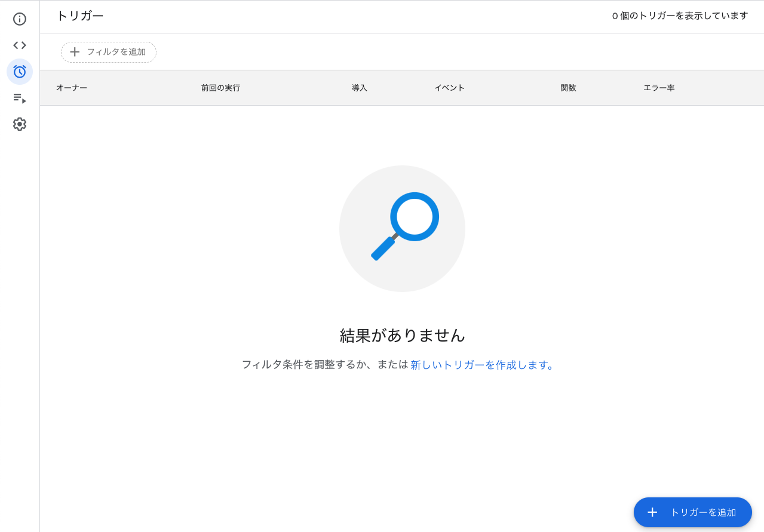Viewport: 764px width, 532px height.
Task: Click the トリガー page title
Action: coord(80,16)
